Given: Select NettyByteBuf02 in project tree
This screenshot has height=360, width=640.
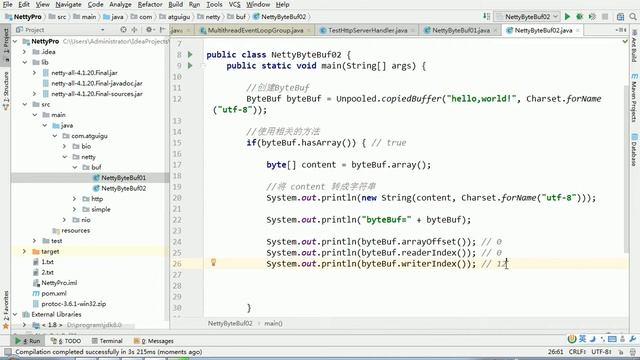Looking at the screenshot, I should (x=123, y=188).
